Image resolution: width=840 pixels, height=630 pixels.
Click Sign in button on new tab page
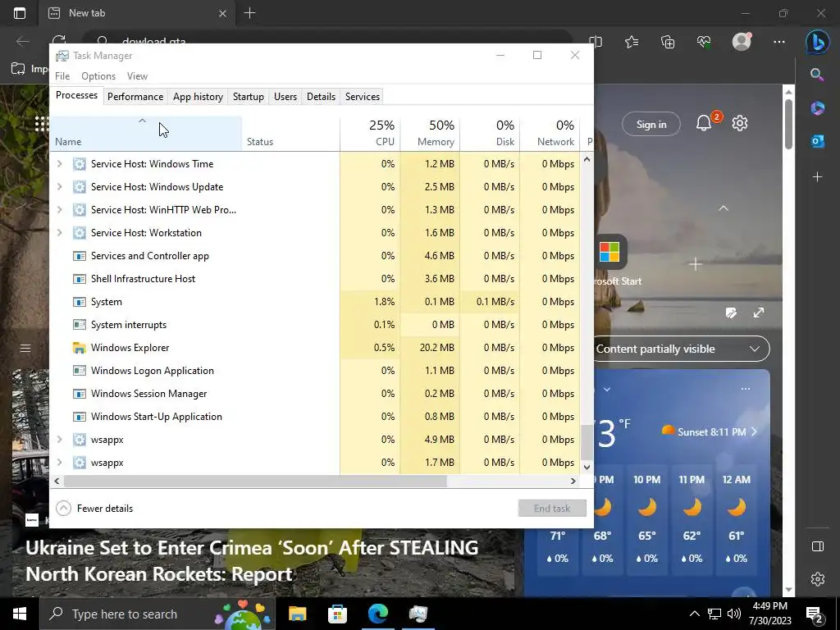pos(651,125)
